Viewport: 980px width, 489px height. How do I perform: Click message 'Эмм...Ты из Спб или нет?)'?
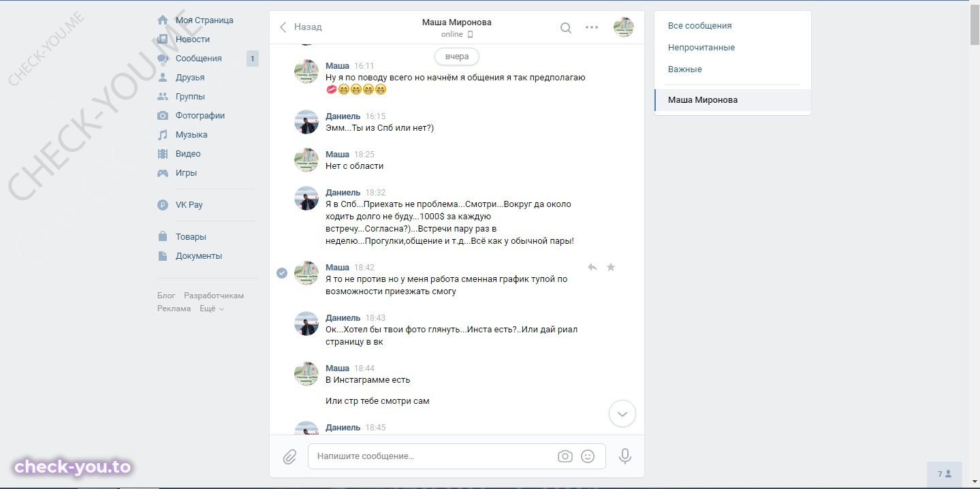tap(379, 128)
